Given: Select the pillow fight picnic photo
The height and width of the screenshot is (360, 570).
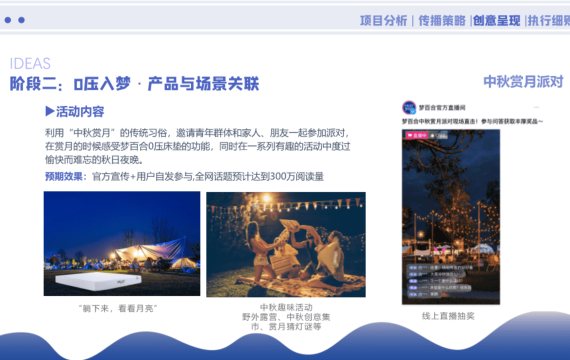Looking at the screenshot, I should pos(286,244).
